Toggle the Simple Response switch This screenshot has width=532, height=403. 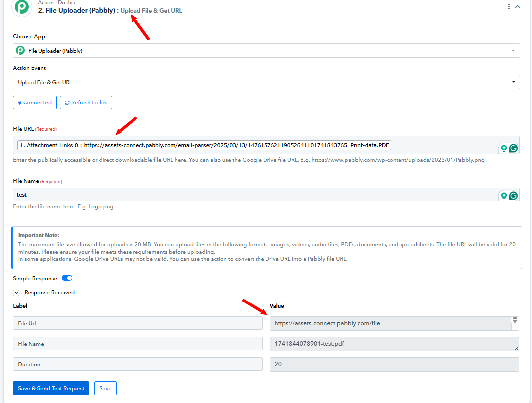point(67,278)
